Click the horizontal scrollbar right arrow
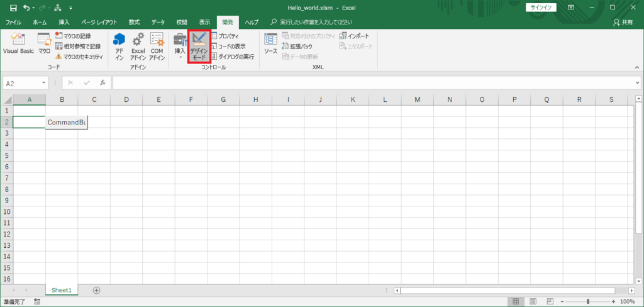 (631, 291)
